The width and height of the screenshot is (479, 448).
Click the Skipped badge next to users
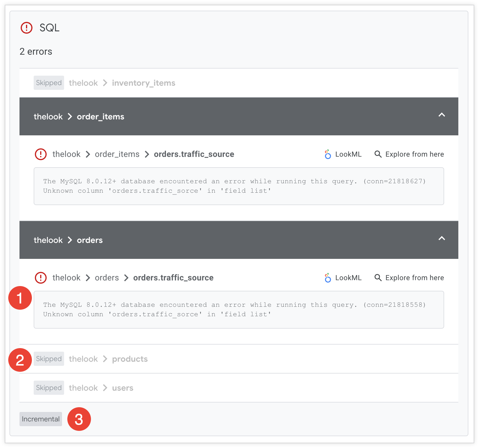click(x=48, y=387)
